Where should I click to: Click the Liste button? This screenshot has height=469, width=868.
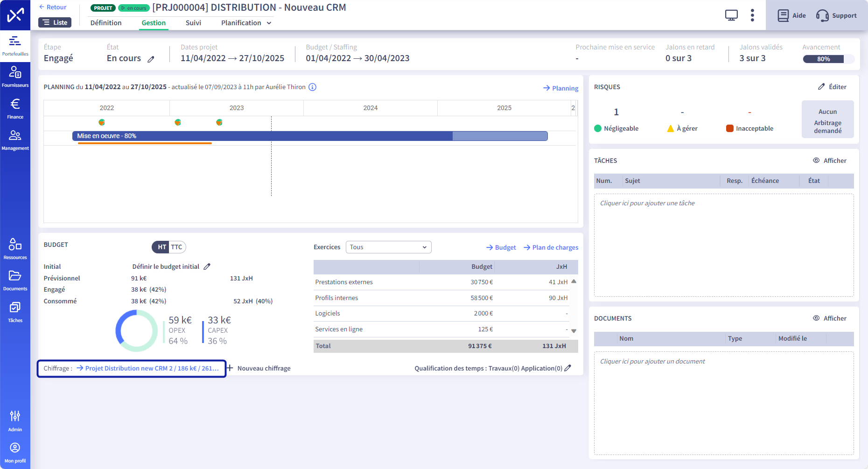click(x=55, y=22)
